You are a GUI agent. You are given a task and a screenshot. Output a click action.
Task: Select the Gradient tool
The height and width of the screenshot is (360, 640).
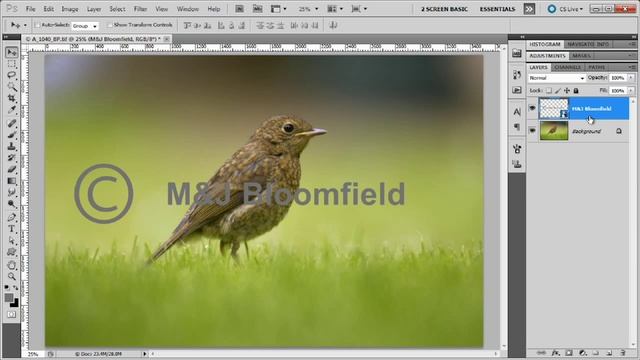click(x=11, y=180)
